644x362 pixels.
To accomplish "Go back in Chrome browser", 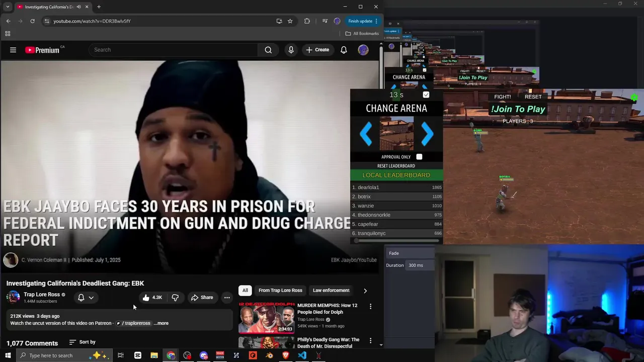I will 8,21.
